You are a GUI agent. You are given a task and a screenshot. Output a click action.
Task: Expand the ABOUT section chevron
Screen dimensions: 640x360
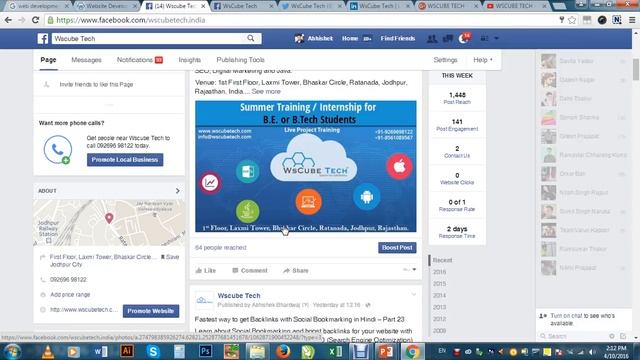click(178, 191)
